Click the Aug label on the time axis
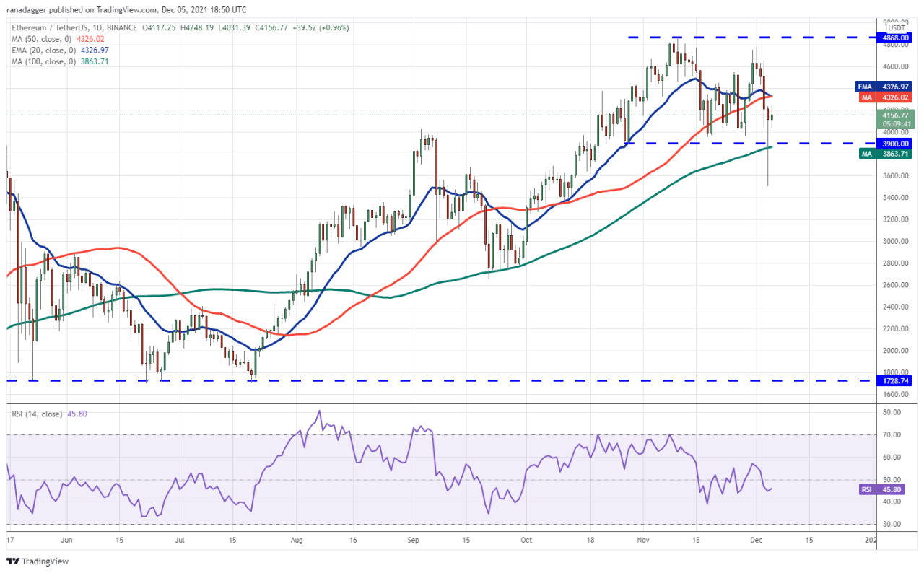The width and height of the screenshot is (924, 573). [297, 539]
